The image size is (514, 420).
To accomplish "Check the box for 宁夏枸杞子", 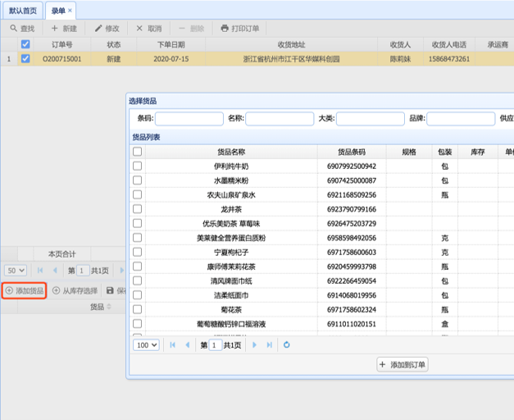I will tap(138, 252).
